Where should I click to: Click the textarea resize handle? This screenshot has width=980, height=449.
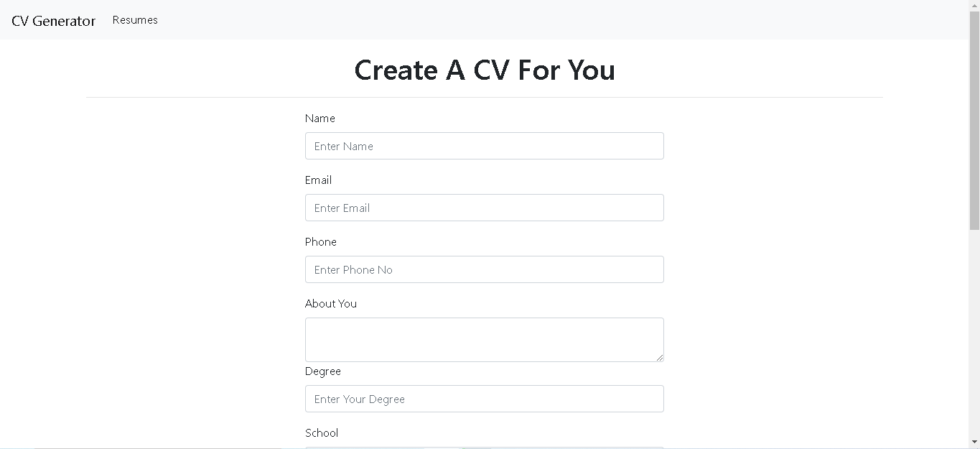pyautogui.click(x=661, y=358)
